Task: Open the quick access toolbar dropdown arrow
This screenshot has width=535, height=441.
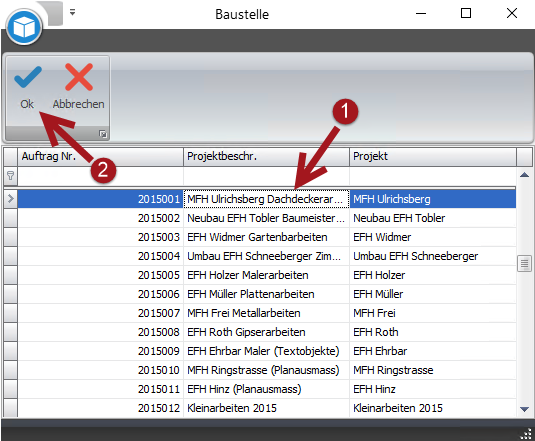Action: [72, 13]
